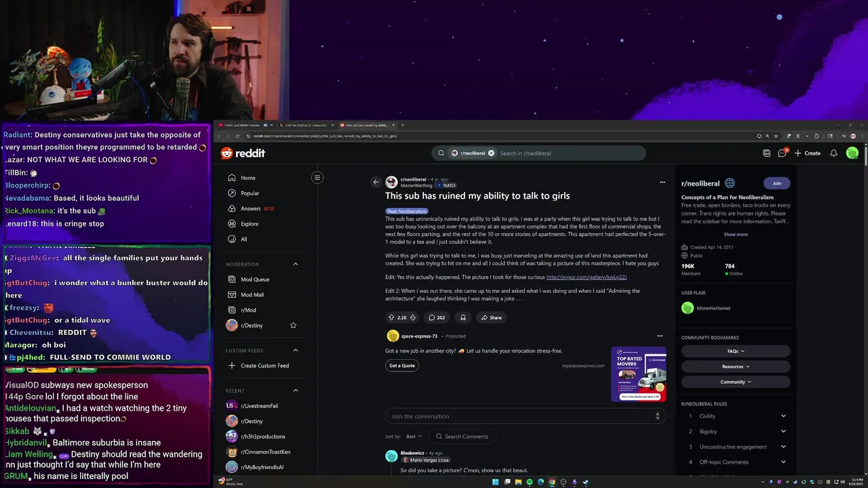Reload the page in browser
Image resolution: width=868 pixels, height=488 pixels.
237,136
